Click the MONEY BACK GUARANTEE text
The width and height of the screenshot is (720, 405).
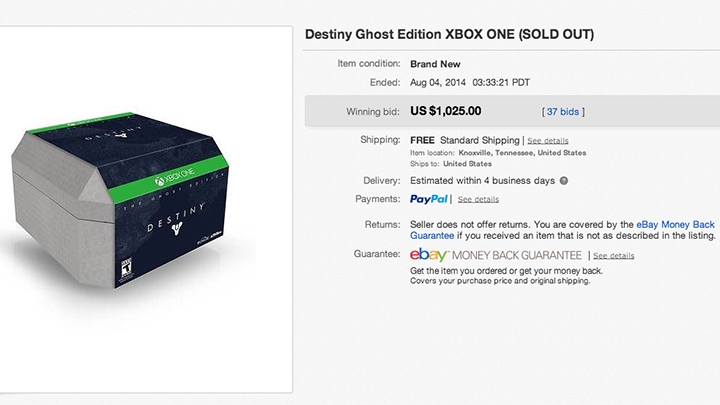point(518,256)
